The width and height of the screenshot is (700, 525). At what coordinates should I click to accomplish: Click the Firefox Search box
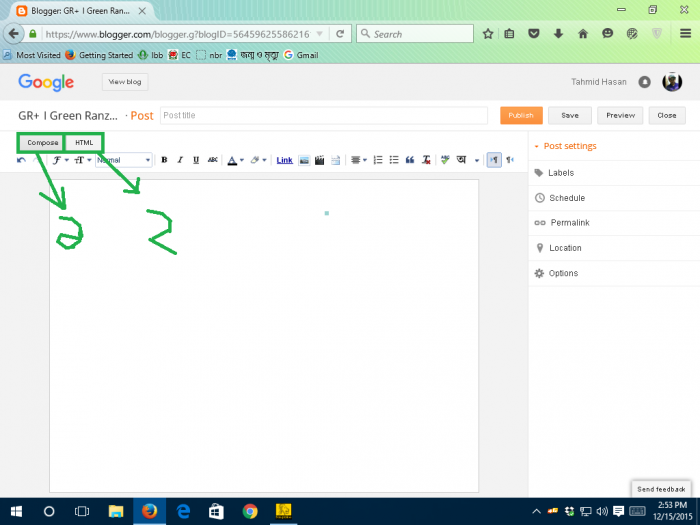(x=415, y=34)
